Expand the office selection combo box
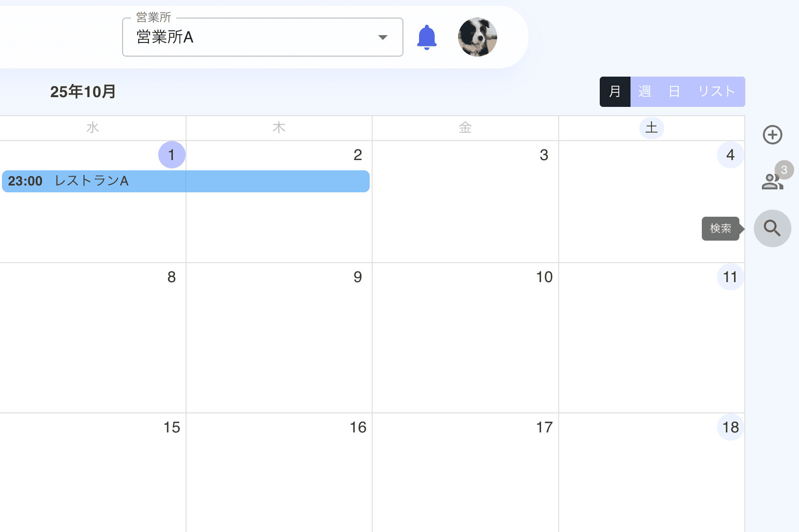This screenshot has width=799, height=532. tap(262, 37)
